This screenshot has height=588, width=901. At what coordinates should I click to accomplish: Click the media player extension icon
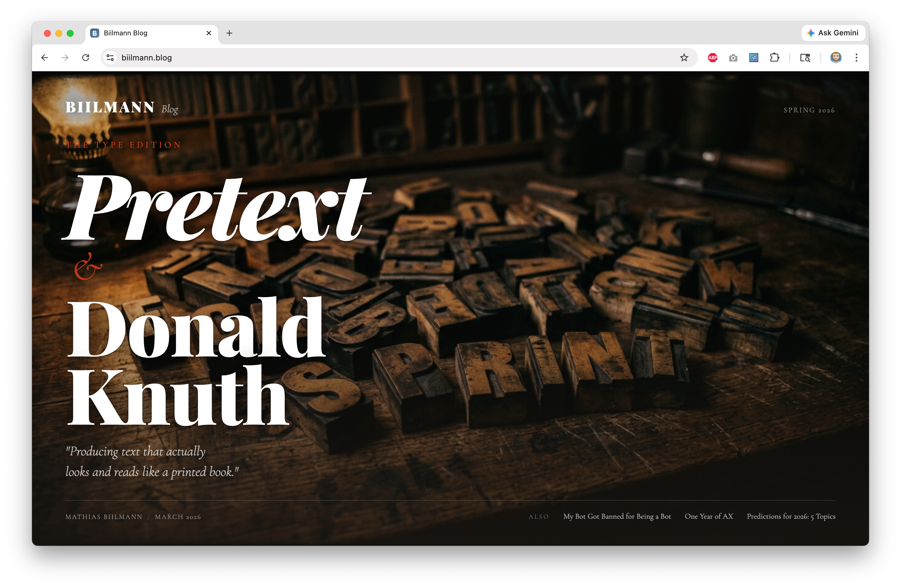point(753,58)
